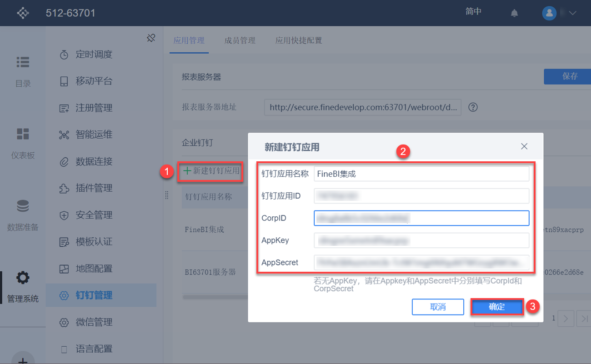Expand the user account dropdown arrow
Screen dimensions: 591x364
572,13
